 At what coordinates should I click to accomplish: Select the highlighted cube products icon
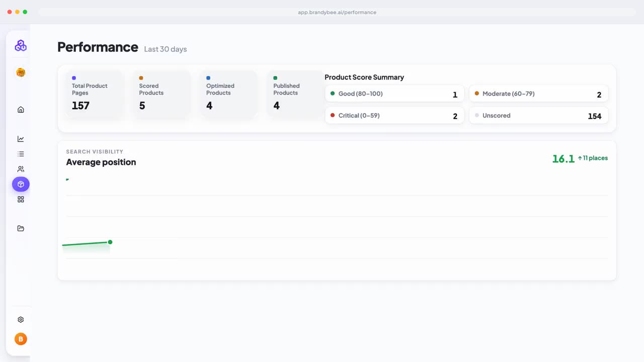[x=21, y=184]
